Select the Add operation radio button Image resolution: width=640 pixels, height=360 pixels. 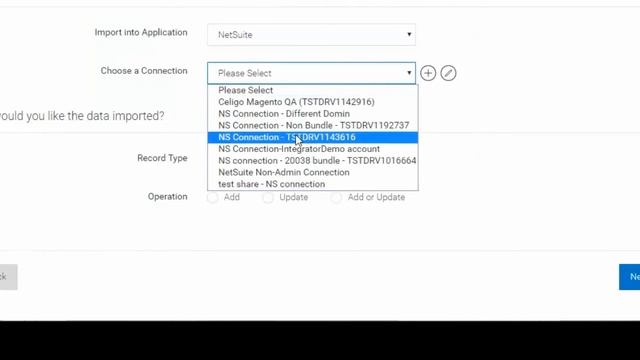point(213,198)
